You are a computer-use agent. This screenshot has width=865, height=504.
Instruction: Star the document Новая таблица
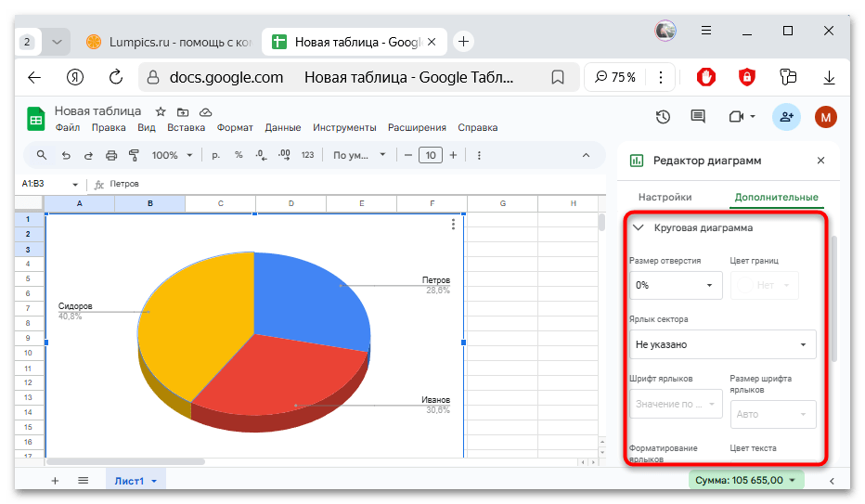[x=160, y=111]
